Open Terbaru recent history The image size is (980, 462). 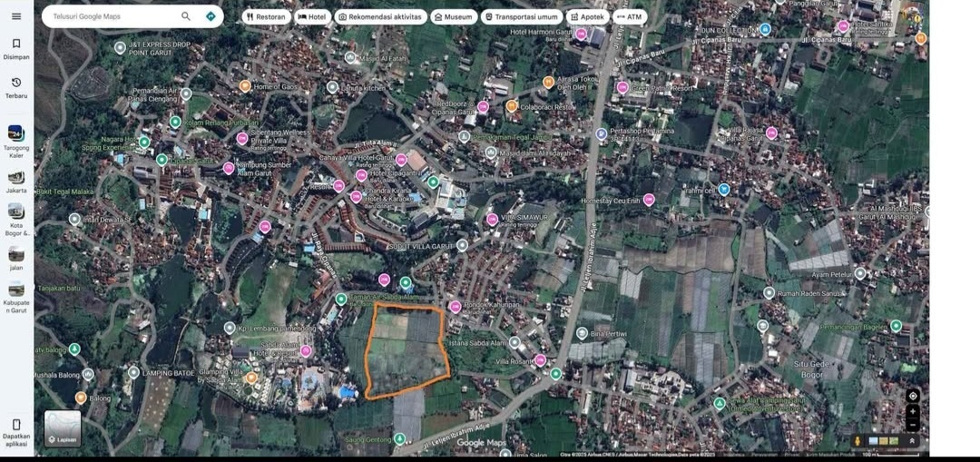[x=16, y=87]
